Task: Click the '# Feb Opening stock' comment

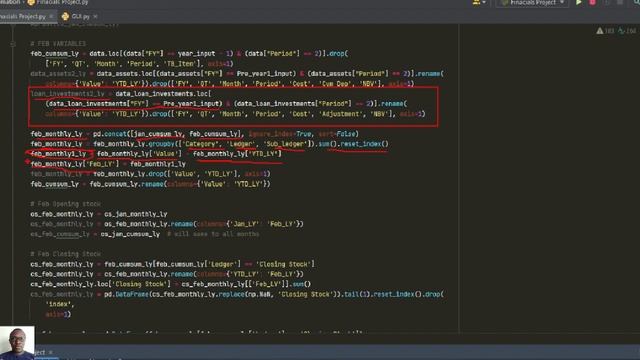Action: click(x=65, y=204)
